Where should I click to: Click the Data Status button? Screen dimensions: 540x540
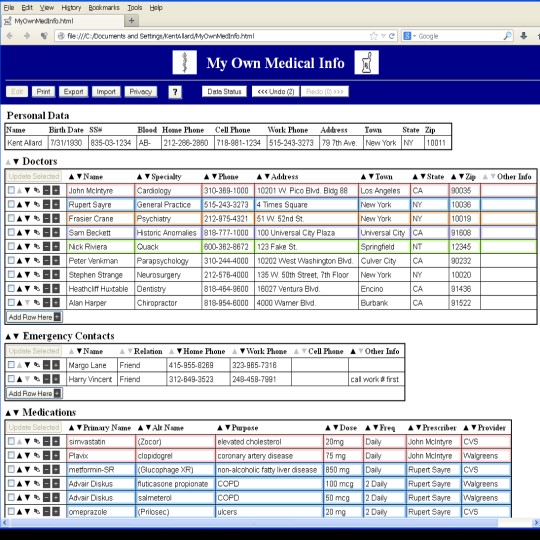224,91
